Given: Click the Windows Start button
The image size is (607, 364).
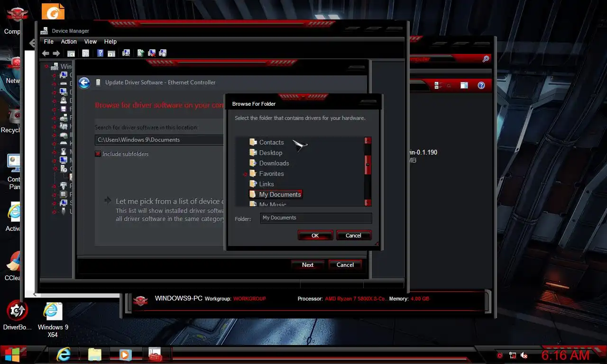Looking at the screenshot, I should coord(12,355).
